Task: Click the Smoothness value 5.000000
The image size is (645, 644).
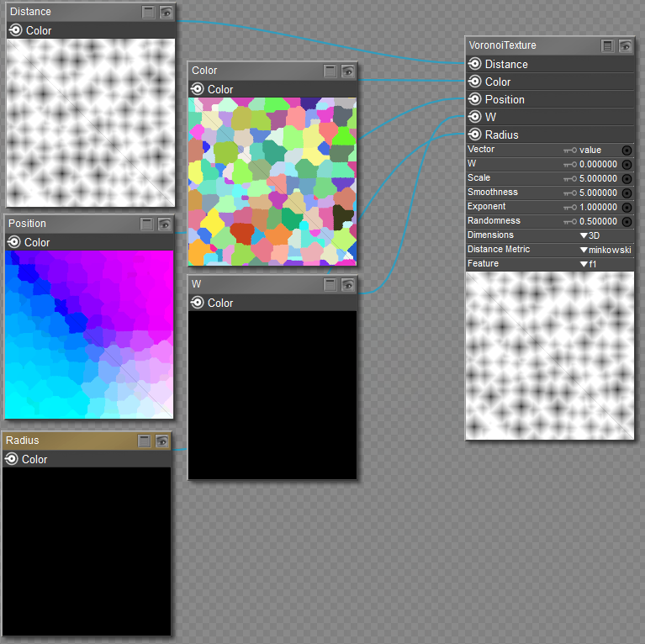Action: pos(598,193)
